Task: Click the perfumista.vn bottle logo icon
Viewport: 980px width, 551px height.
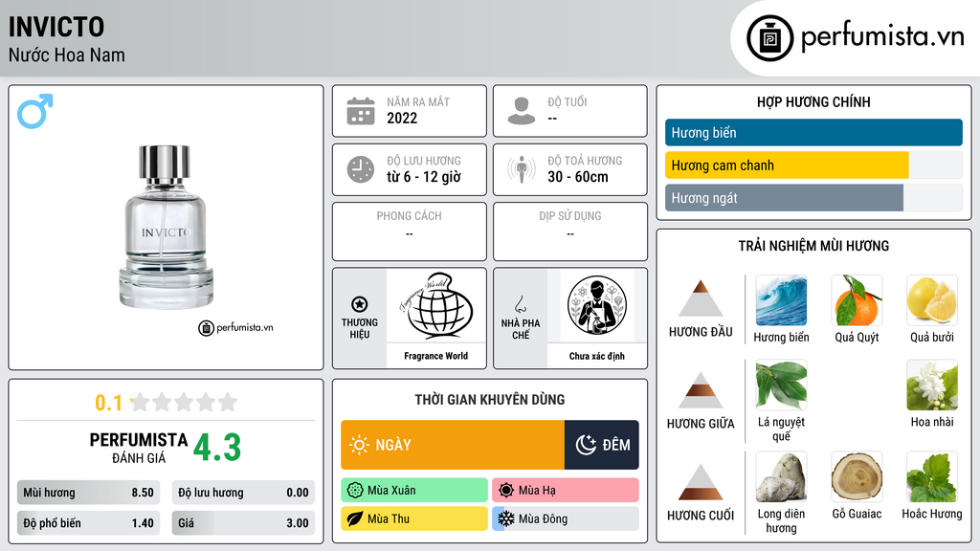Action: coord(769,38)
